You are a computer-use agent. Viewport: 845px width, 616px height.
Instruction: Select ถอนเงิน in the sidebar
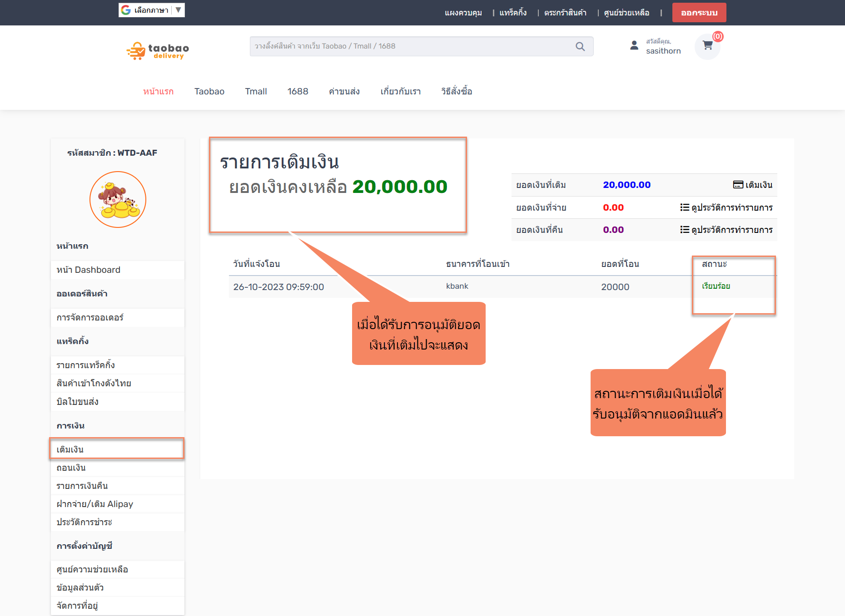point(71,468)
